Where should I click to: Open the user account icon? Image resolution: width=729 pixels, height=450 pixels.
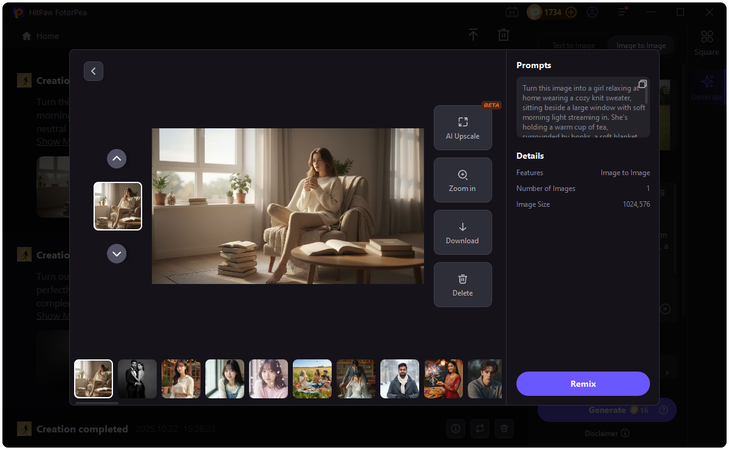[x=592, y=13]
